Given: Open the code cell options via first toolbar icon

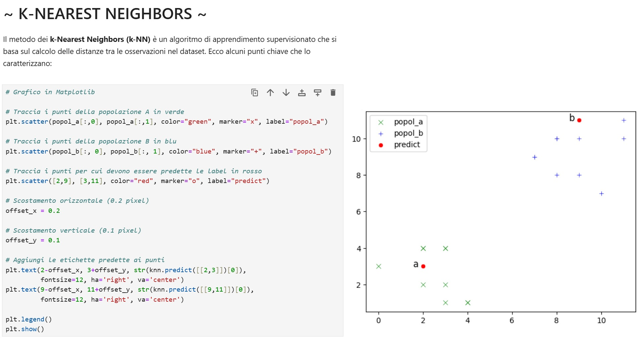Looking at the screenshot, I should pos(255,93).
